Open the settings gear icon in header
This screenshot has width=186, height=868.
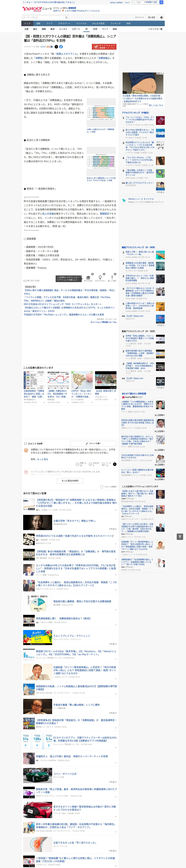click(x=161, y=18)
